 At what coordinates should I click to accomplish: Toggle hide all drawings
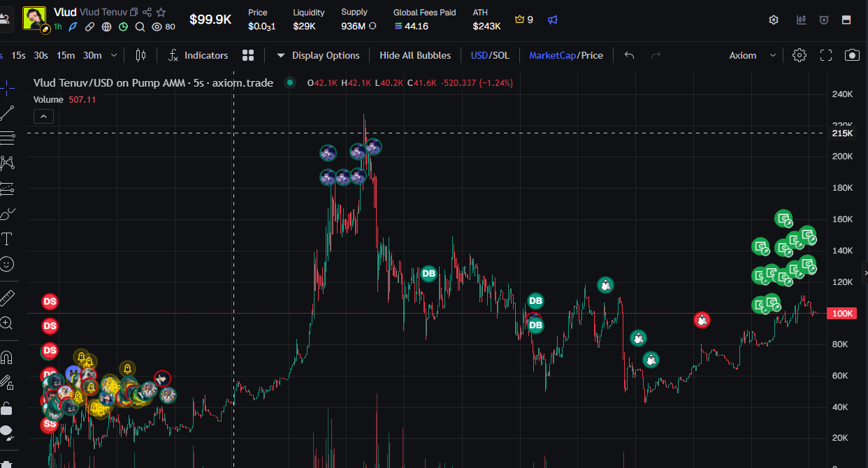pyautogui.click(x=7, y=433)
